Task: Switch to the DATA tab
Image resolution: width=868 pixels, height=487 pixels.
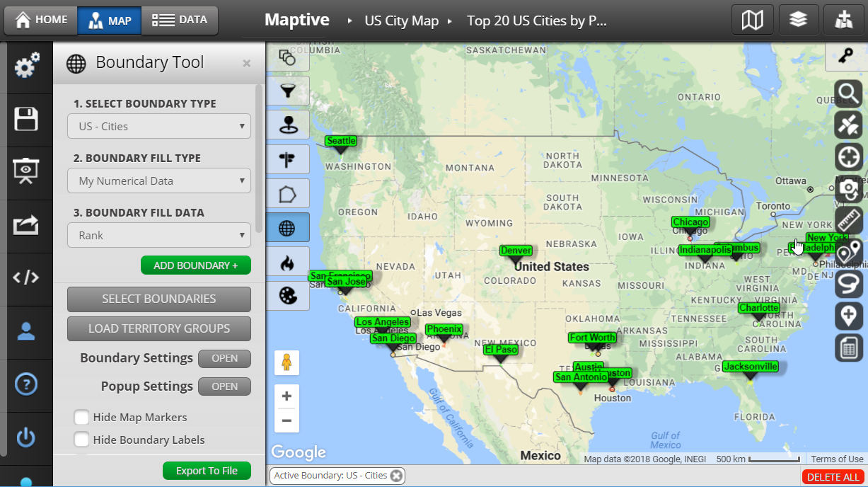Action: pyautogui.click(x=180, y=21)
